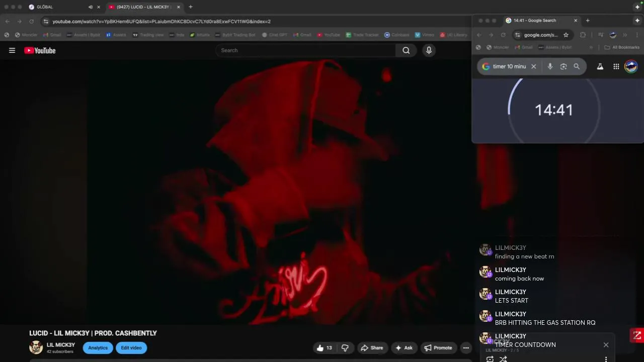Open LIL MICK3Y channel name link
The image size is (644, 362).
point(61,345)
